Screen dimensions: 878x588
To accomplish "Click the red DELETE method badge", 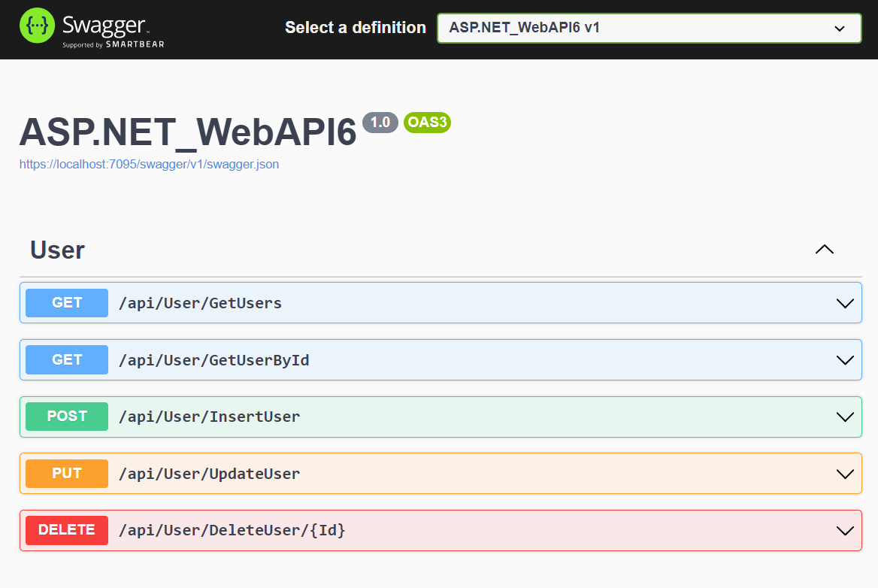I will pyautogui.click(x=67, y=530).
